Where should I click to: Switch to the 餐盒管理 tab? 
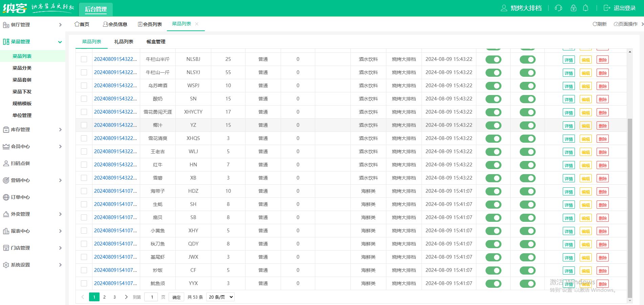click(x=156, y=42)
